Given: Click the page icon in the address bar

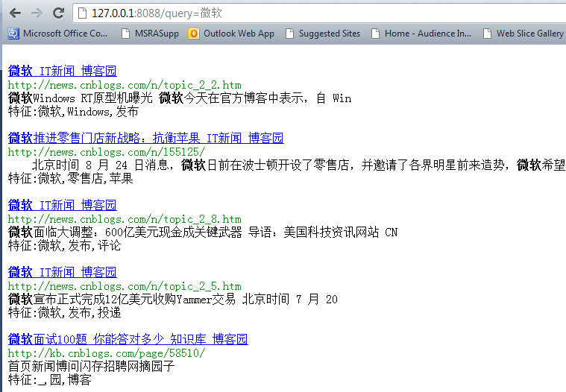Looking at the screenshot, I should coord(83,13).
